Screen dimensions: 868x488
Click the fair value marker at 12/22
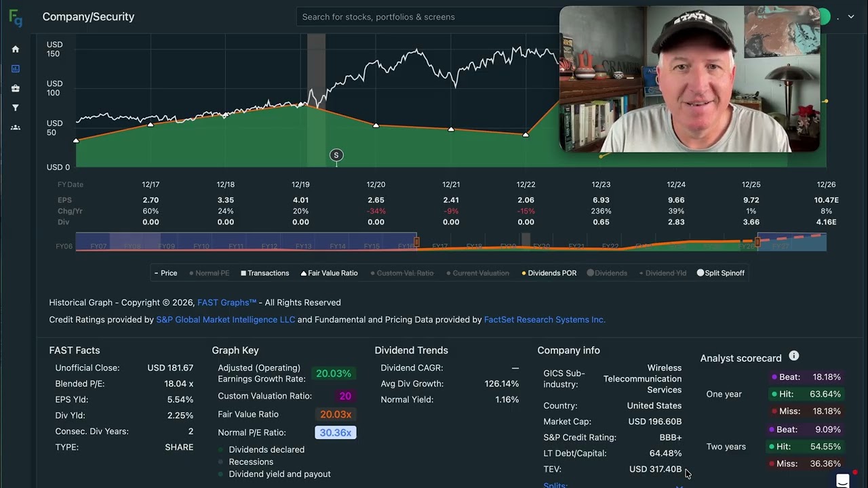(x=526, y=135)
